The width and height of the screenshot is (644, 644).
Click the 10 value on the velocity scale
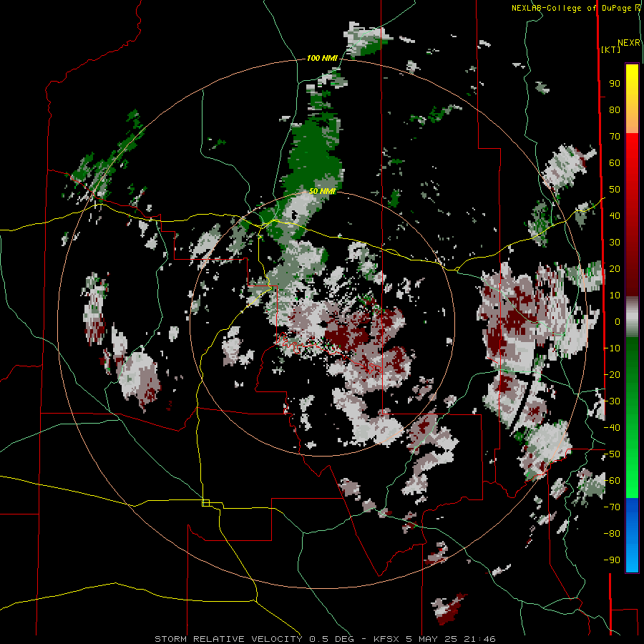tap(615, 296)
